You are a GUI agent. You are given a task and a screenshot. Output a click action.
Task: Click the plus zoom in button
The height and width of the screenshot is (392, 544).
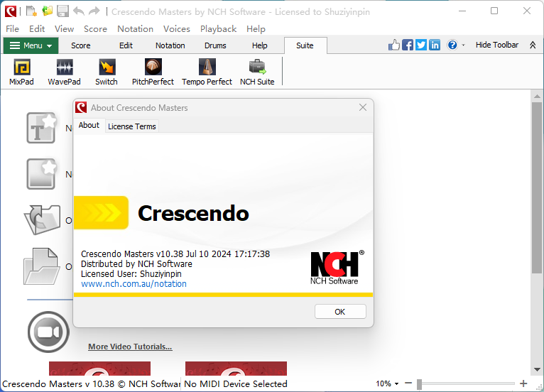click(523, 383)
